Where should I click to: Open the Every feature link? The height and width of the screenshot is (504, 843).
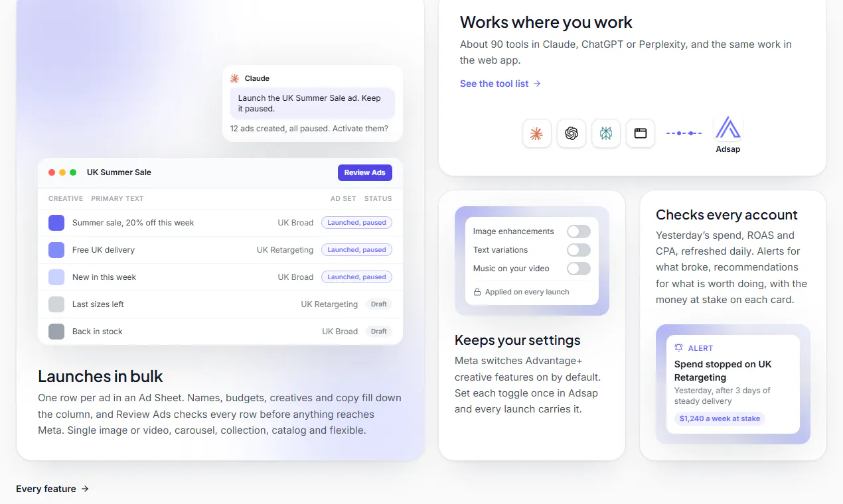(52, 489)
